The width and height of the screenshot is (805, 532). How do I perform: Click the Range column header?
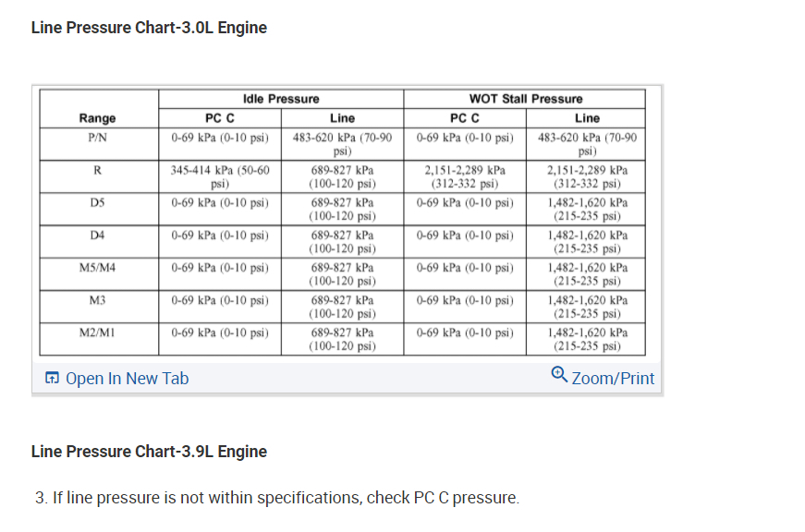[98, 118]
